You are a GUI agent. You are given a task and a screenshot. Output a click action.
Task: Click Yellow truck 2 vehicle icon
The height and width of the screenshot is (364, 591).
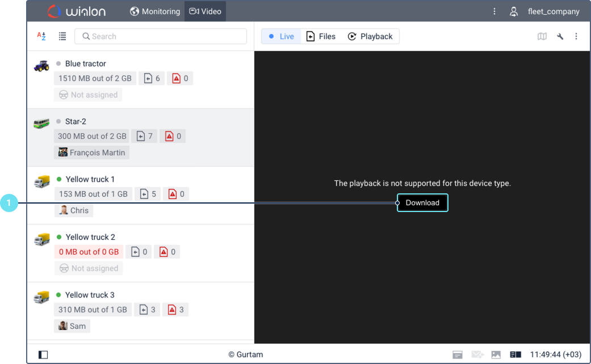tap(41, 239)
